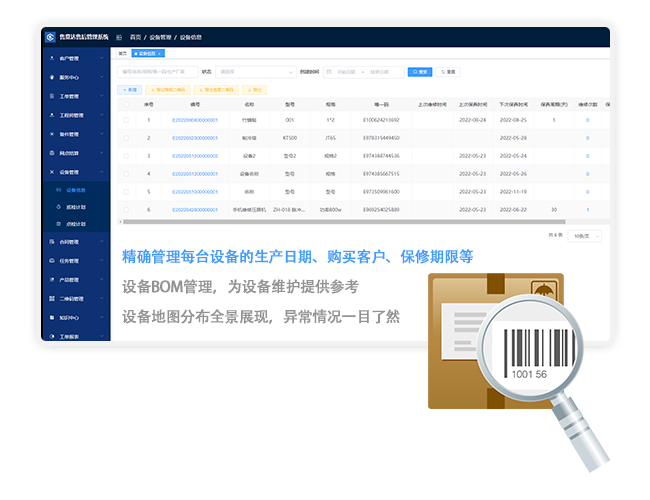
Task: Open the 巡检计划 submenu item
Action: point(76,206)
